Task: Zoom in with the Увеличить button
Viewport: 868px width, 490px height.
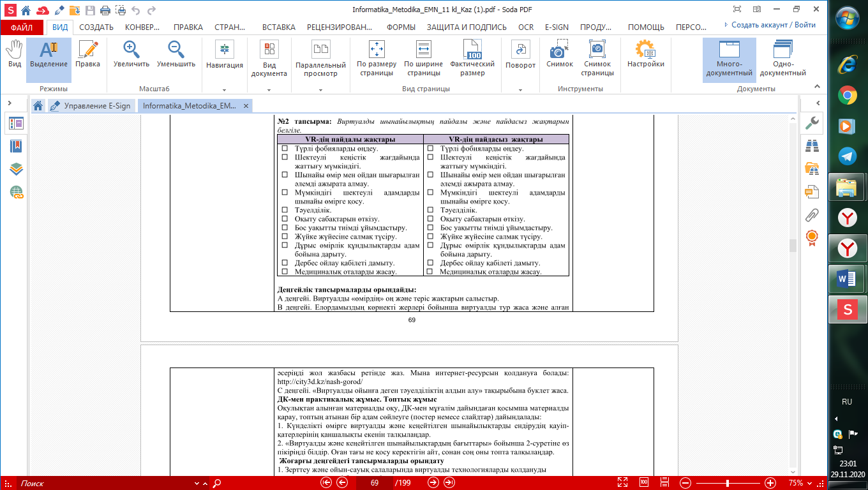Action: click(131, 54)
